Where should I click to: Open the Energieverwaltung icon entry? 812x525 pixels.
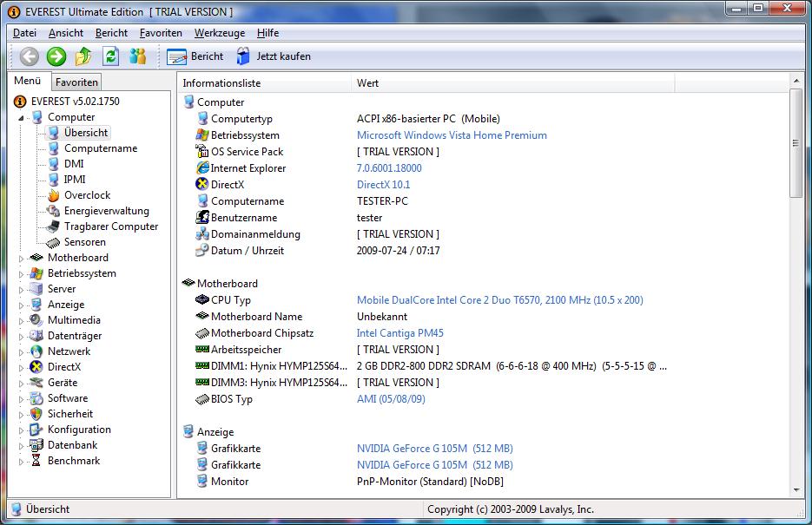click(x=53, y=211)
